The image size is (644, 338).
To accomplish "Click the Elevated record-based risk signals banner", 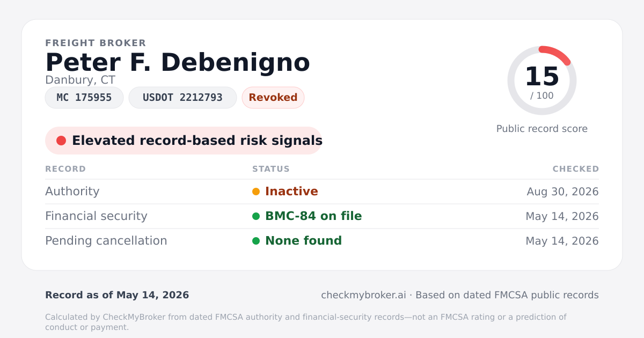I will [x=184, y=141].
